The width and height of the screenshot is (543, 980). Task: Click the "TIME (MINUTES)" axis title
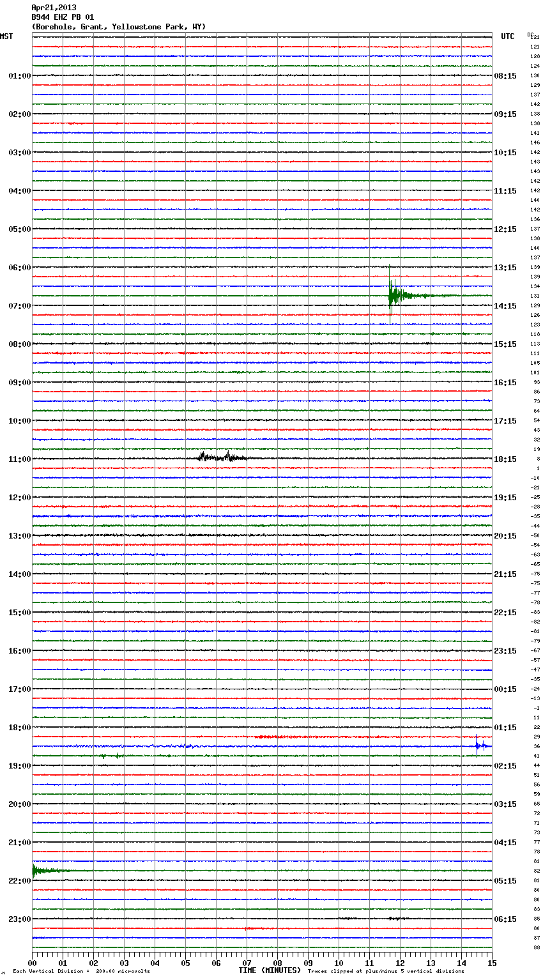270,970
